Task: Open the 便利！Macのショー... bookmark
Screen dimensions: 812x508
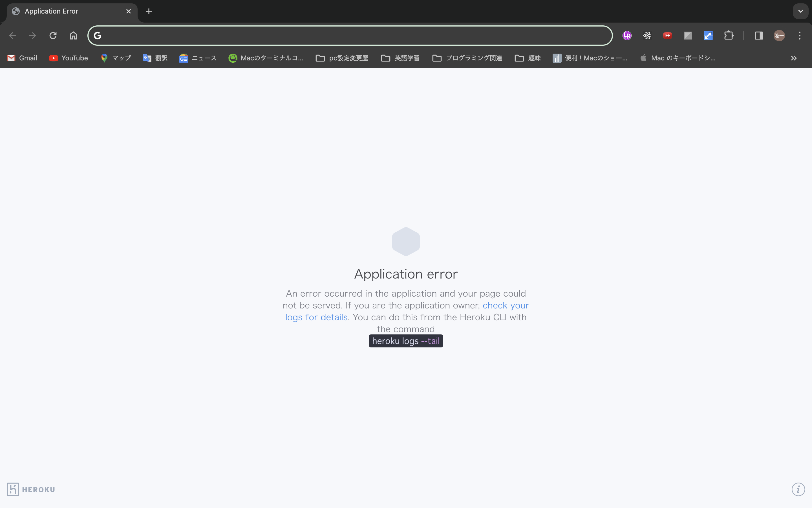Action: pyautogui.click(x=590, y=58)
